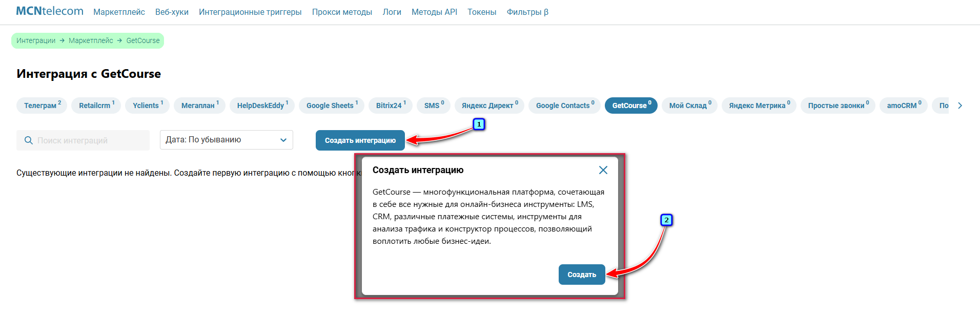Screen dimensions: 980x316
Task: Open Методы API section
Action: [x=434, y=12]
